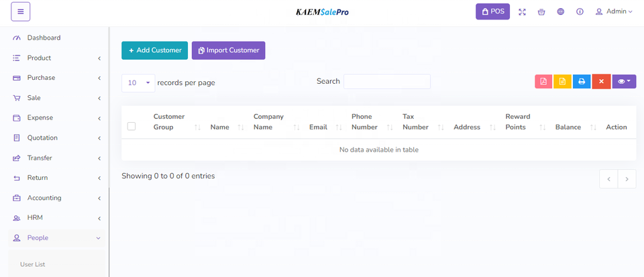Click the blue print button
Image resolution: width=644 pixels, height=277 pixels.
click(x=582, y=81)
